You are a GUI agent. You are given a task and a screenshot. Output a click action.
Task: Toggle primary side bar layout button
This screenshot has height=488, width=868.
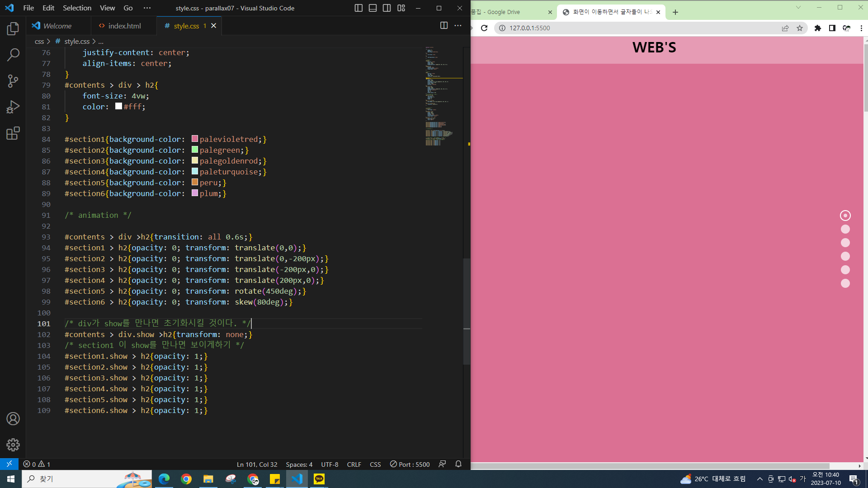tap(359, 8)
